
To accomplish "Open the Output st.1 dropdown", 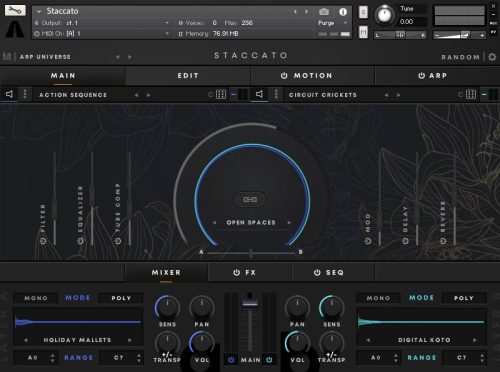I will pos(102,23).
